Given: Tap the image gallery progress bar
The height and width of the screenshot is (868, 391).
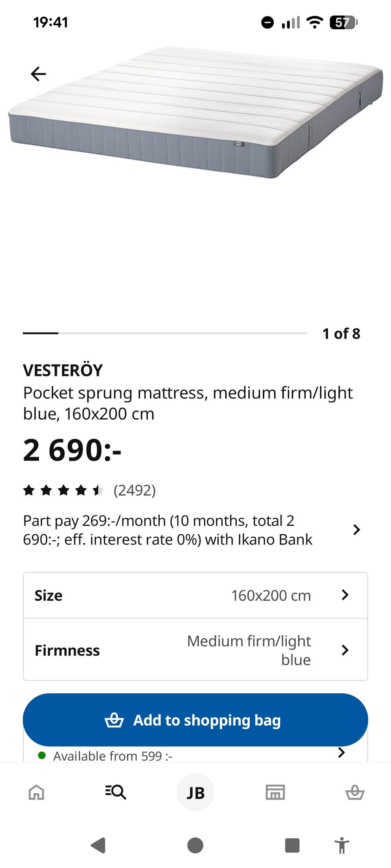Looking at the screenshot, I should pyautogui.click(x=165, y=333).
